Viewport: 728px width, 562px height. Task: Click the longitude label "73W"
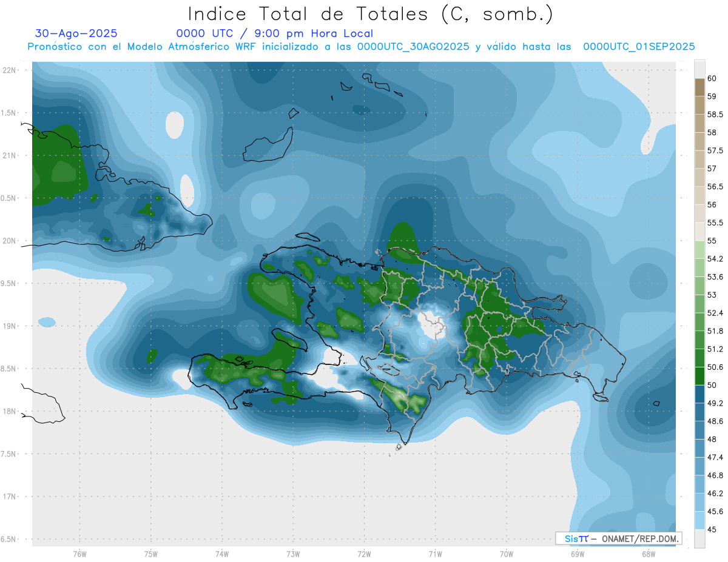tap(293, 553)
